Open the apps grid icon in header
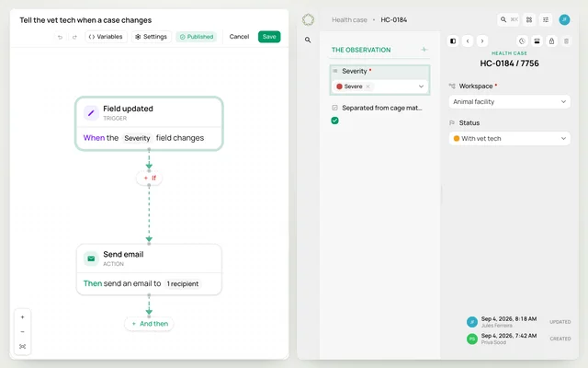588x368 pixels. point(529,19)
